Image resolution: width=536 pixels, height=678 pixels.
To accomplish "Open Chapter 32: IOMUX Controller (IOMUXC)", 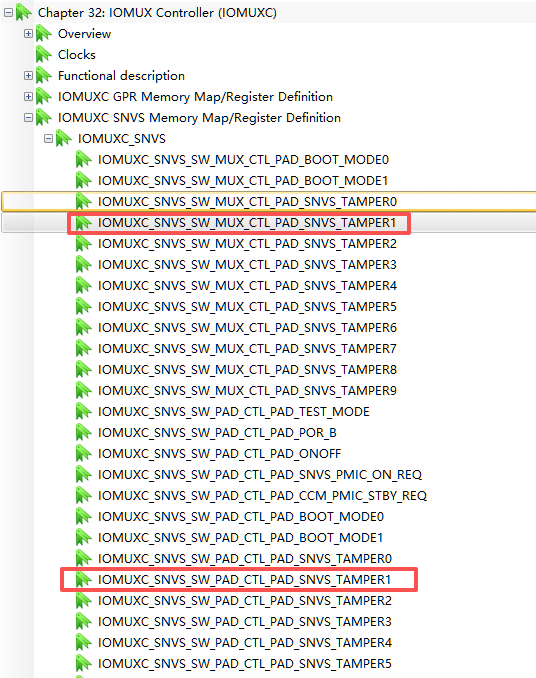I will (x=157, y=13).
